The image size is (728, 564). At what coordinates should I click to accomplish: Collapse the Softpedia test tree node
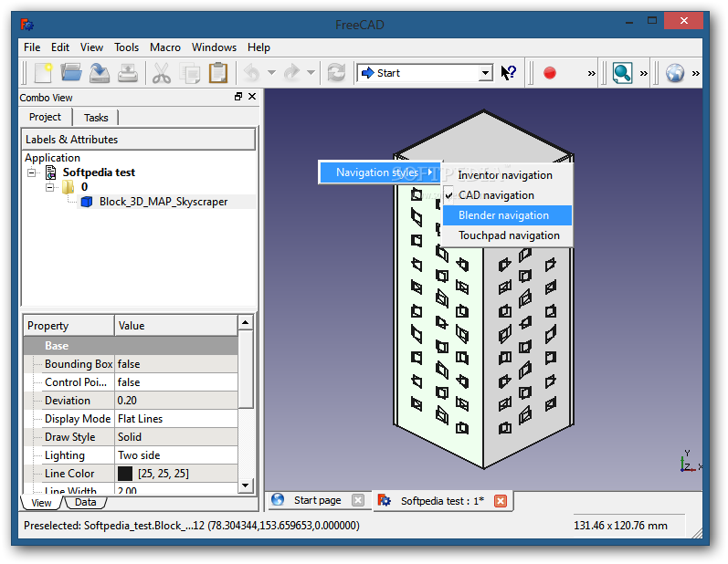pos(32,173)
